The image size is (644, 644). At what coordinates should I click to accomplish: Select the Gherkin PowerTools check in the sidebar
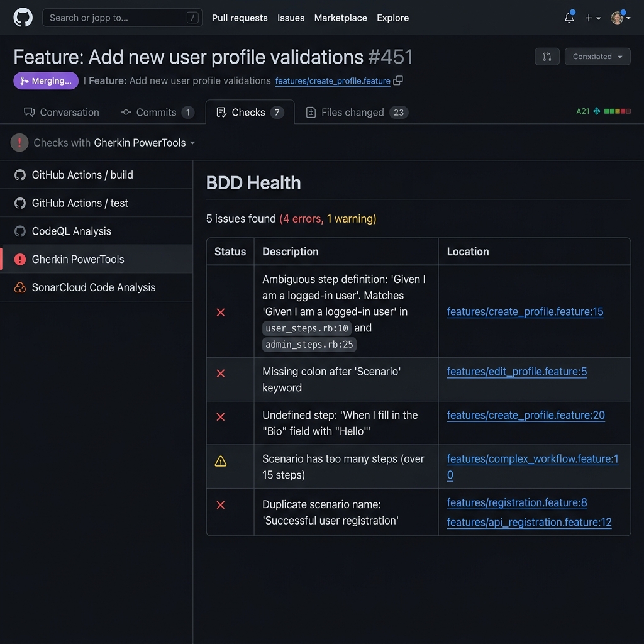pyautogui.click(x=96, y=259)
